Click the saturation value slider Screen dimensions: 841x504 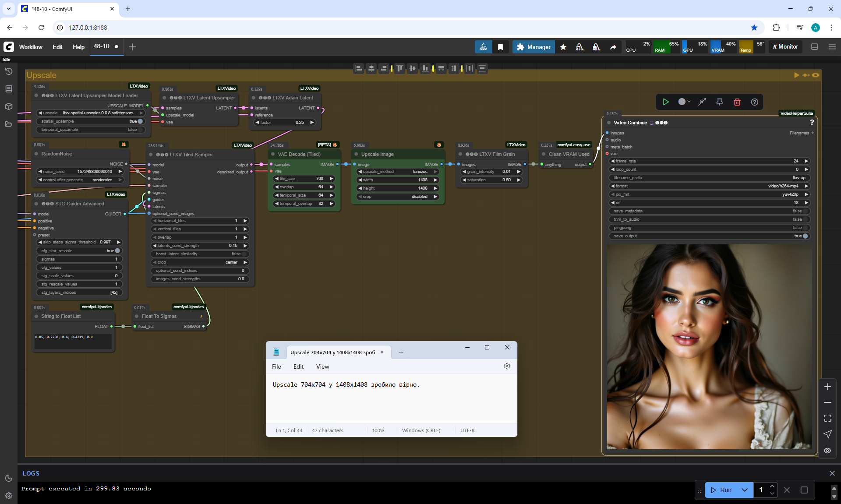[x=491, y=180]
